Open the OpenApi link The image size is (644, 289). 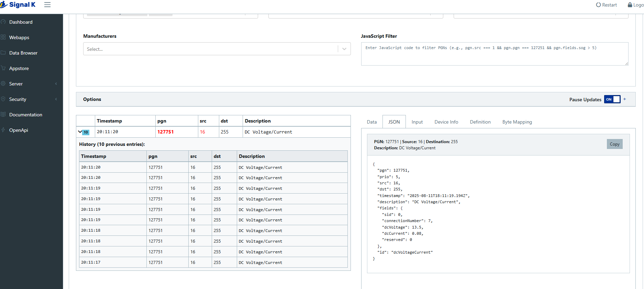click(x=19, y=130)
